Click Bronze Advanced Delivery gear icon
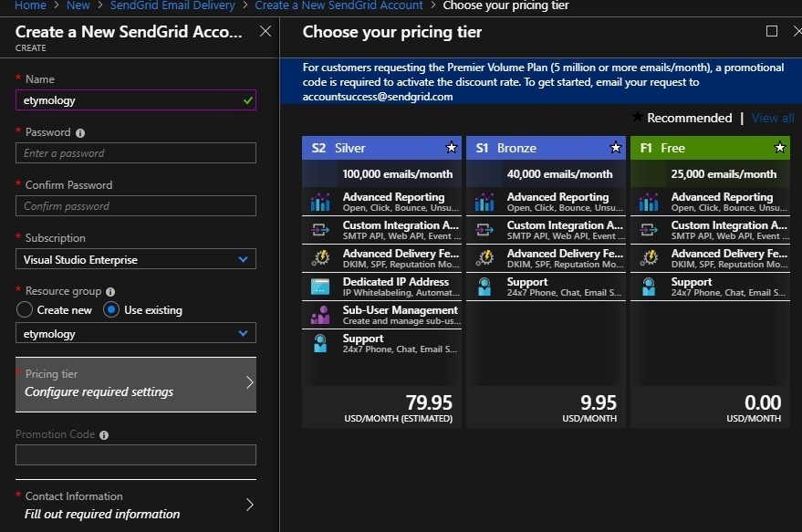This screenshot has height=532, width=802. coord(484,258)
